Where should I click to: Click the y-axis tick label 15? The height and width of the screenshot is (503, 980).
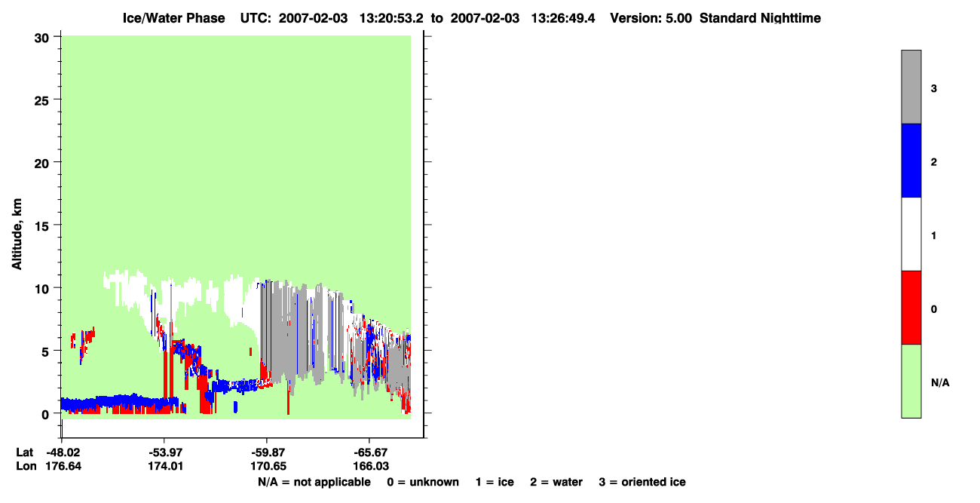(44, 225)
